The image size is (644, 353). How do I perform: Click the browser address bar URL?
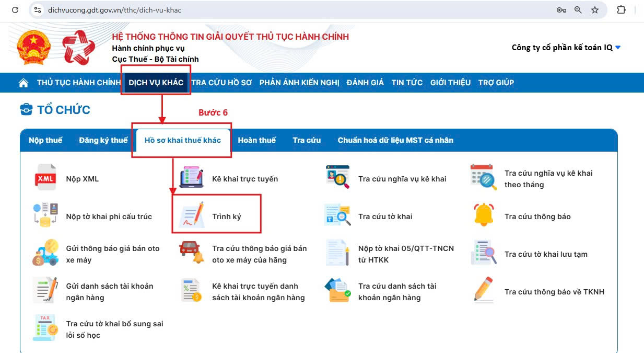pyautogui.click(x=115, y=10)
